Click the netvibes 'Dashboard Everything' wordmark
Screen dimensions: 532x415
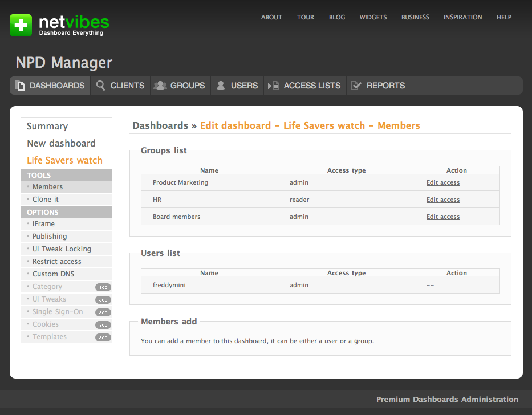[x=74, y=25]
